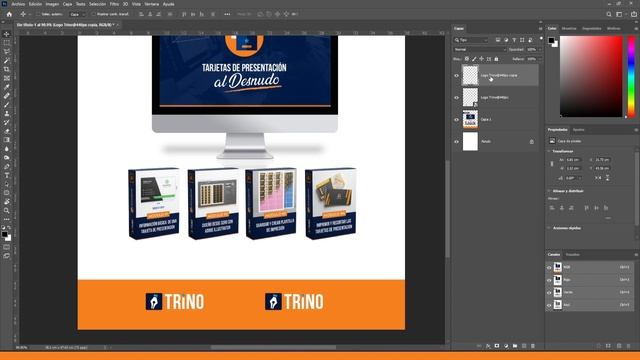Open the Opacidad value dropdown arrow
The height and width of the screenshot is (360, 640).
(540, 49)
